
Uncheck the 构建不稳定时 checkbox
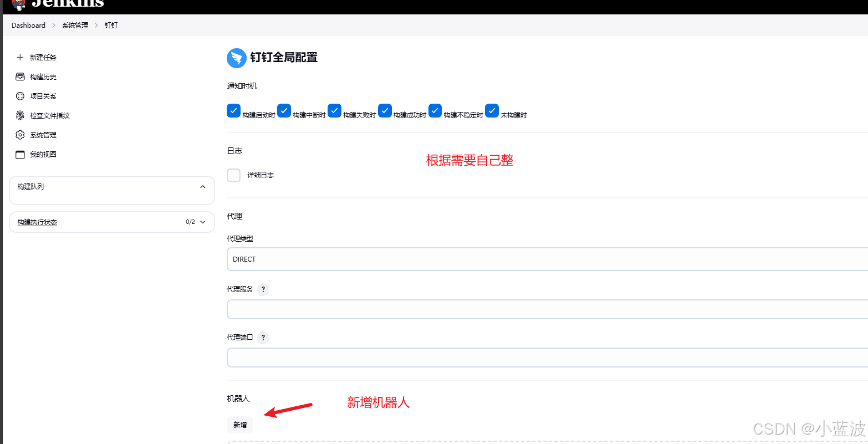tap(435, 111)
